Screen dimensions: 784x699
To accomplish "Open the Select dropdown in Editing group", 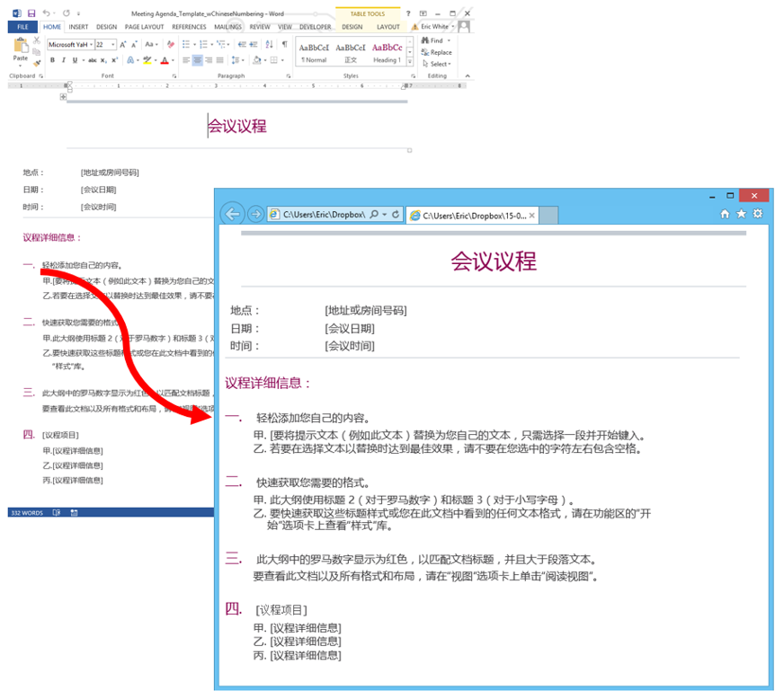I will 437,64.
